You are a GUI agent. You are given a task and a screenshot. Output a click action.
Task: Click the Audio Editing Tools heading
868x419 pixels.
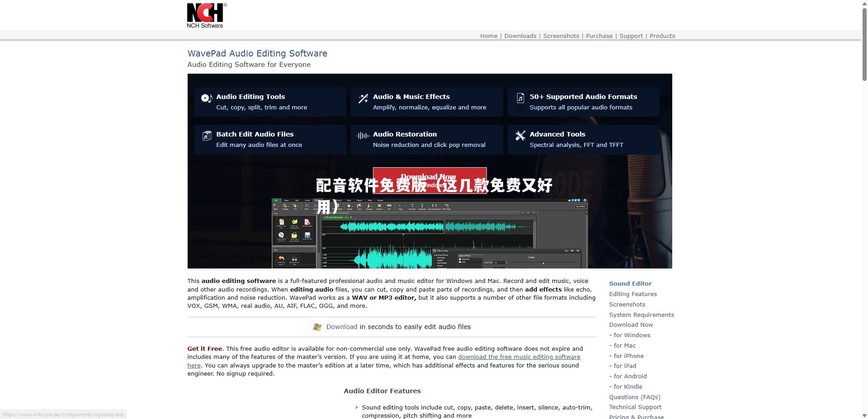[250, 97]
